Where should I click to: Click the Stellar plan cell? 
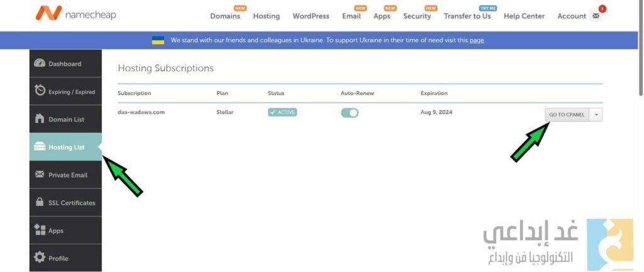pyautogui.click(x=225, y=111)
